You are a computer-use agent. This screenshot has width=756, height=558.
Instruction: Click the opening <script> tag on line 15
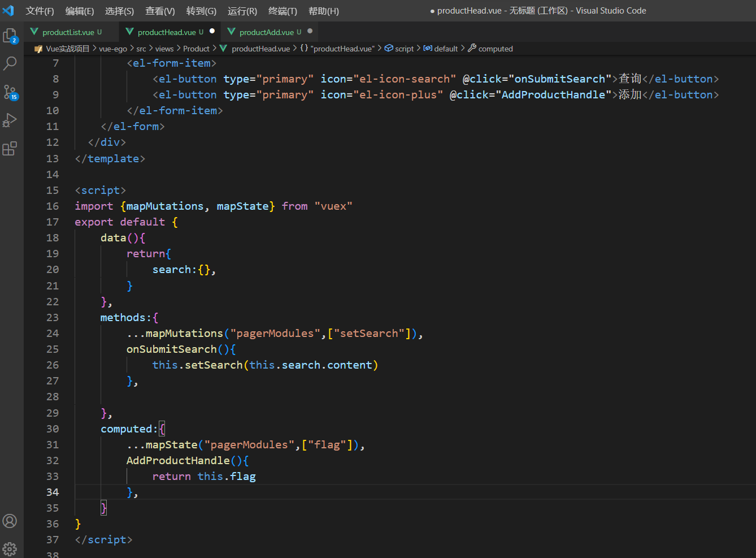[x=101, y=191]
